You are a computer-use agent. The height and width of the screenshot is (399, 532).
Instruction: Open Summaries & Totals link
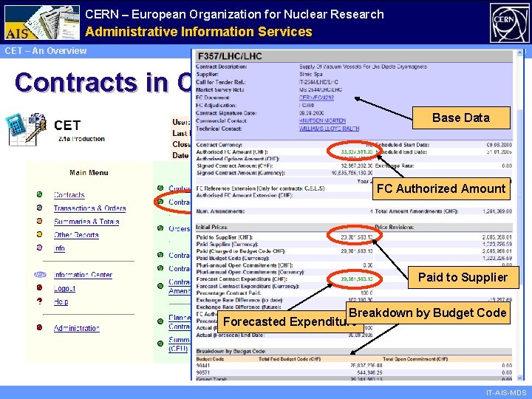[86, 222]
